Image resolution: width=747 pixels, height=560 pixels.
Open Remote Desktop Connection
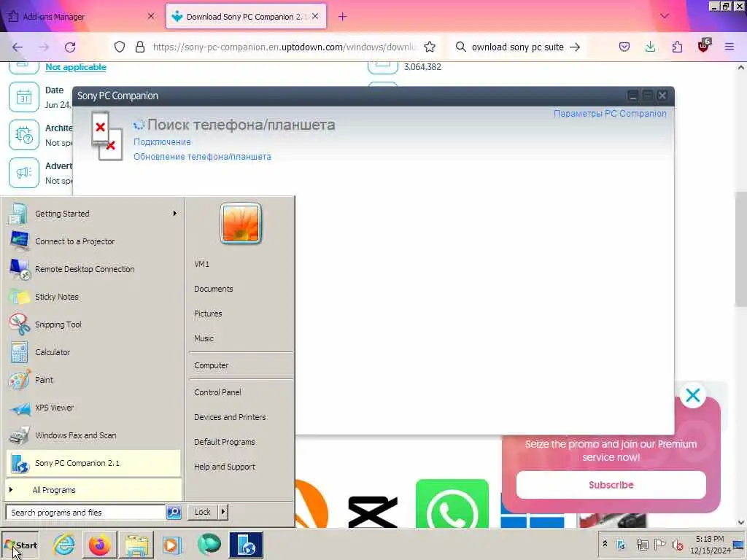point(93,269)
